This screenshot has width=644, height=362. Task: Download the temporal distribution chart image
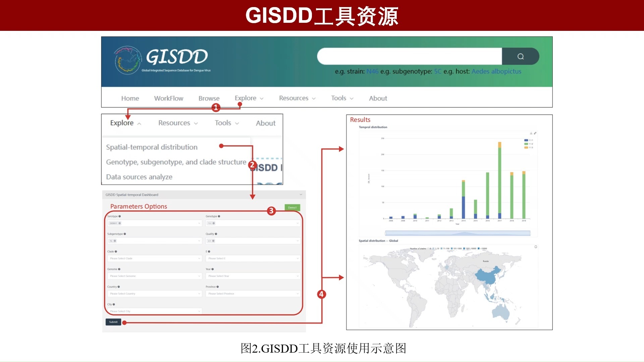pos(531,133)
